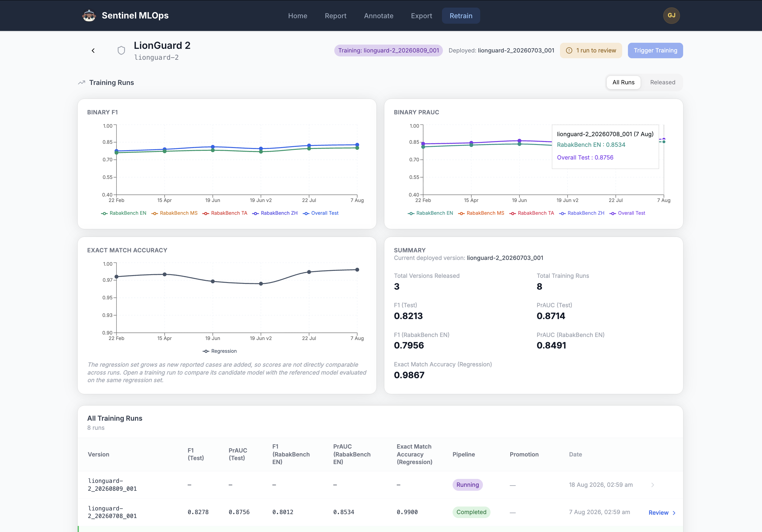This screenshot has width=762, height=532.
Task: Click the Training lionguard-2_20260809_001 badge
Action: tap(388, 50)
